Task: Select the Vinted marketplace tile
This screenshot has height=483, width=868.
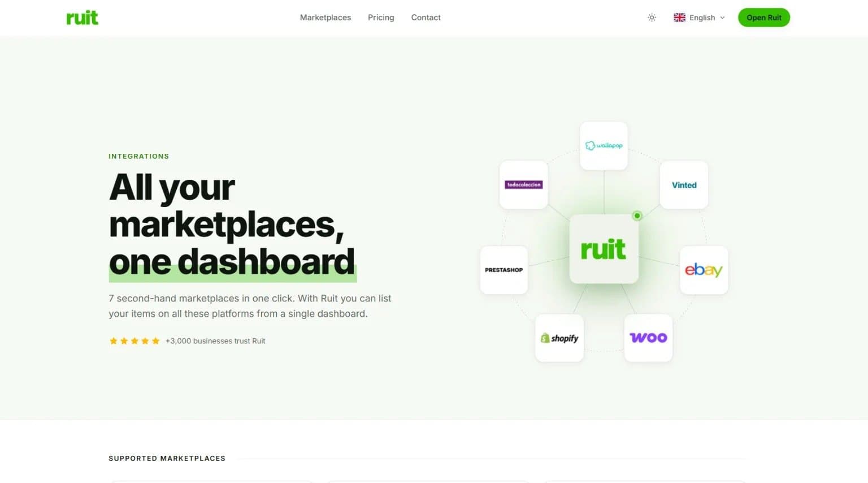Action: (x=684, y=185)
